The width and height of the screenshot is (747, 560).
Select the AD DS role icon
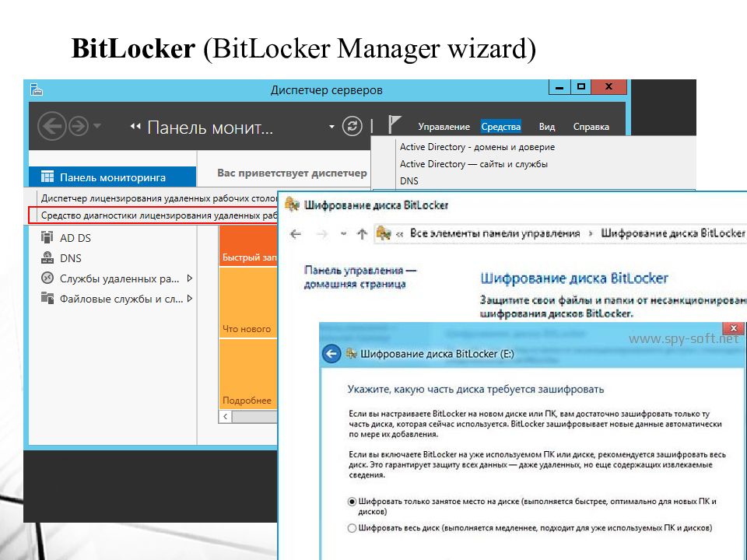click(x=47, y=238)
